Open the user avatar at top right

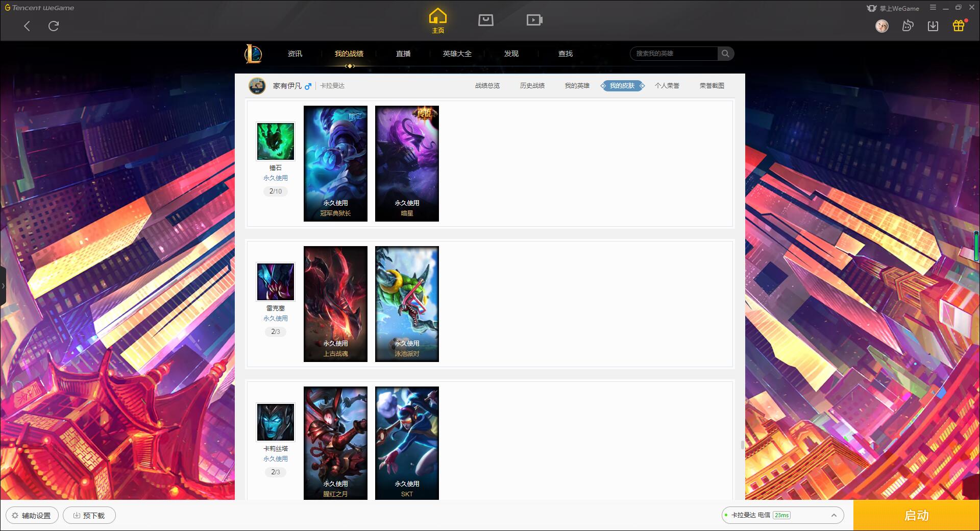point(881,26)
